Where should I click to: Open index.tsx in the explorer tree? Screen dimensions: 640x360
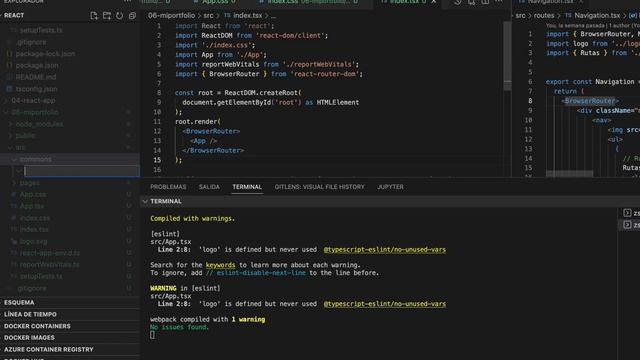point(34,230)
